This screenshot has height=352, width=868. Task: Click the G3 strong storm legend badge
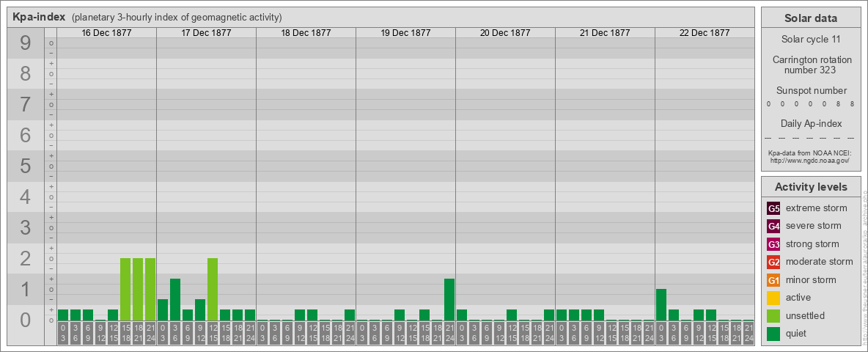click(x=773, y=244)
